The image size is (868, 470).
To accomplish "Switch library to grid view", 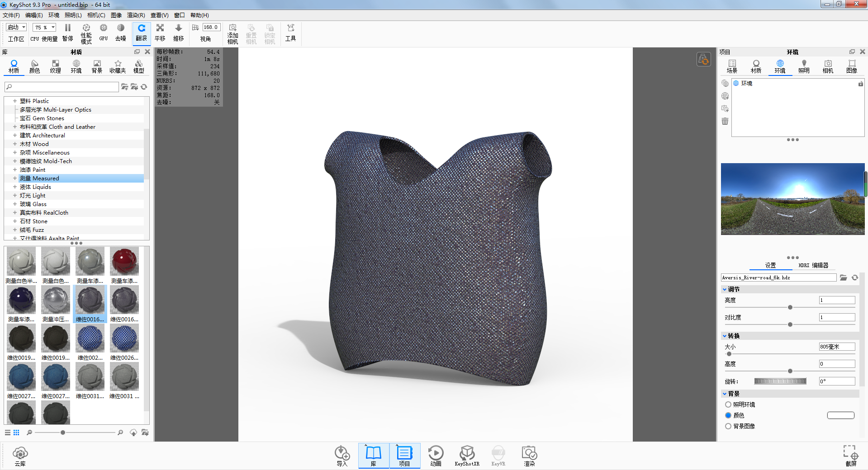I will point(16,432).
